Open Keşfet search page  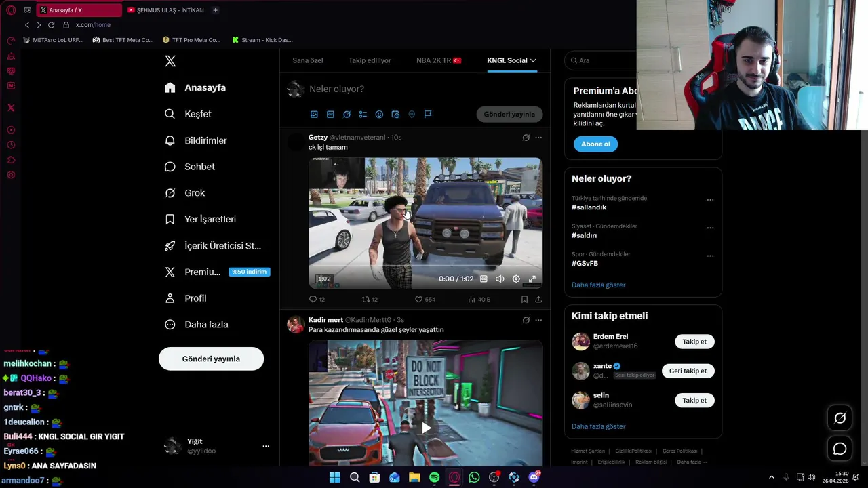click(188, 114)
